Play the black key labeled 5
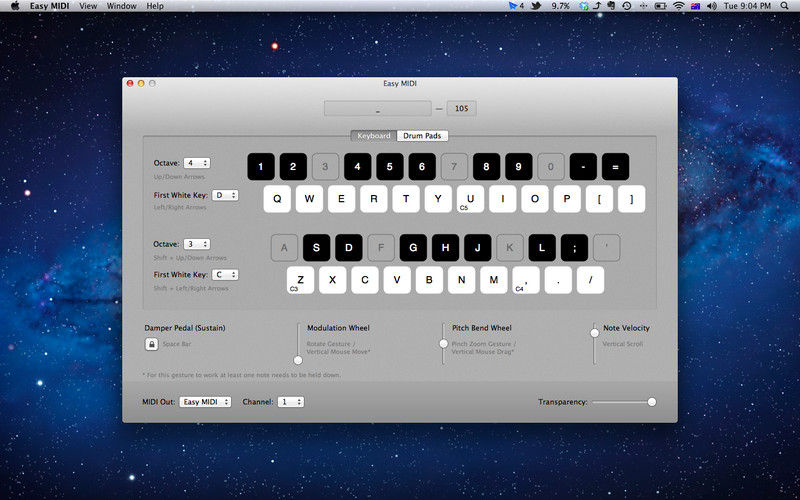The width and height of the screenshot is (800, 500). [389, 167]
